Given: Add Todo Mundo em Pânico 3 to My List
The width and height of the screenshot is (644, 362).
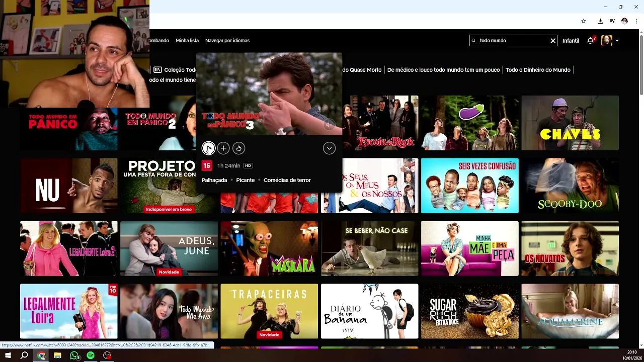Looking at the screenshot, I should [x=223, y=148].
